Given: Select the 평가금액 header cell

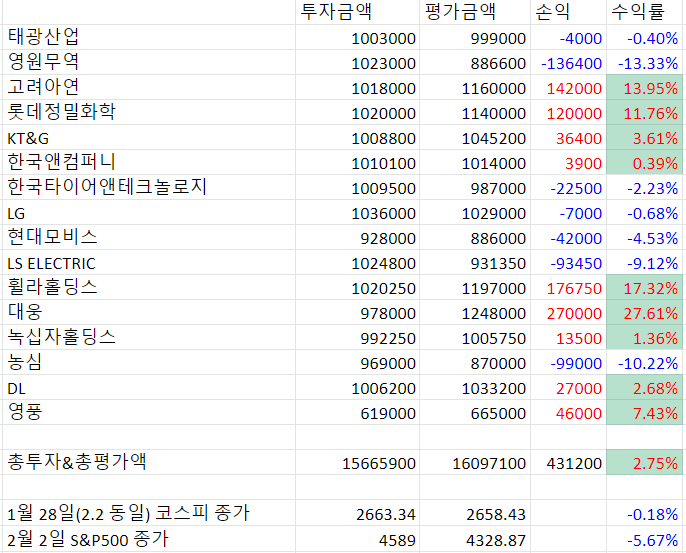Looking at the screenshot, I should click(475, 12).
